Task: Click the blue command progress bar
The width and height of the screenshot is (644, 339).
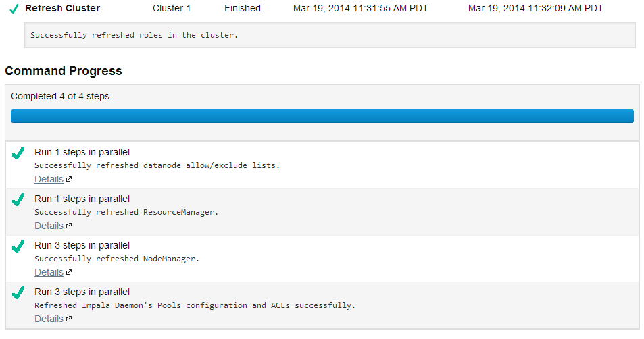Action: (x=322, y=116)
